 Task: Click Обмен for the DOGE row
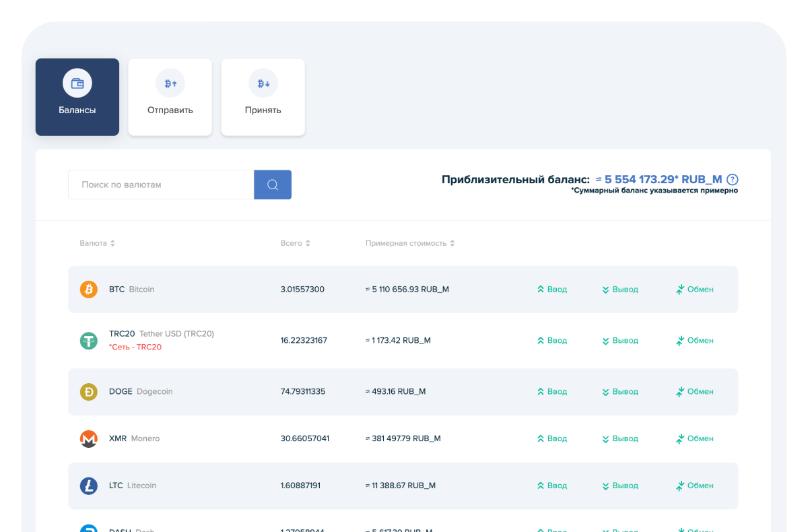694,391
